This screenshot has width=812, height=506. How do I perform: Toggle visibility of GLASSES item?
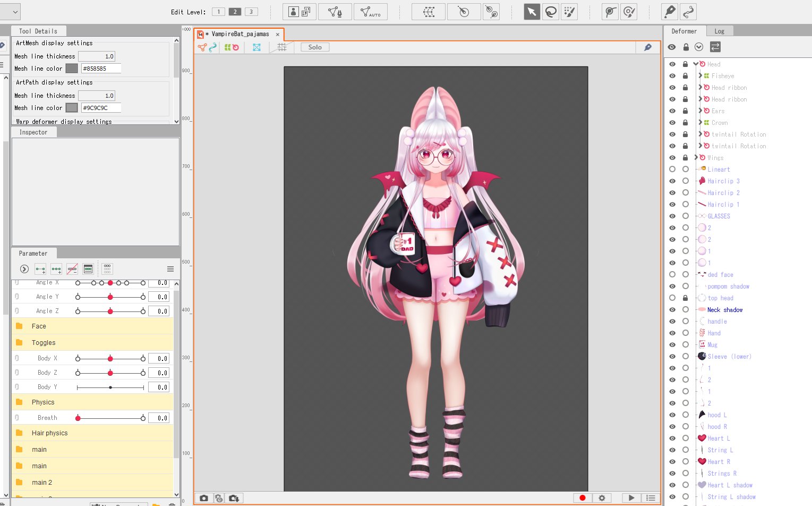click(x=672, y=216)
